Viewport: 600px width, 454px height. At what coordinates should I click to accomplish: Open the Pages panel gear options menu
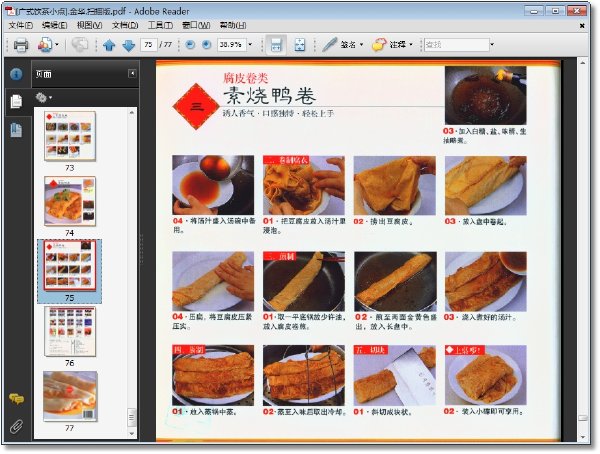(x=43, y=98)
